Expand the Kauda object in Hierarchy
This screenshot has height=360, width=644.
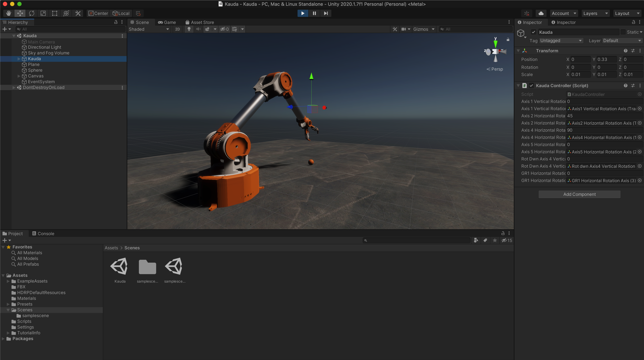click(19, 59)
